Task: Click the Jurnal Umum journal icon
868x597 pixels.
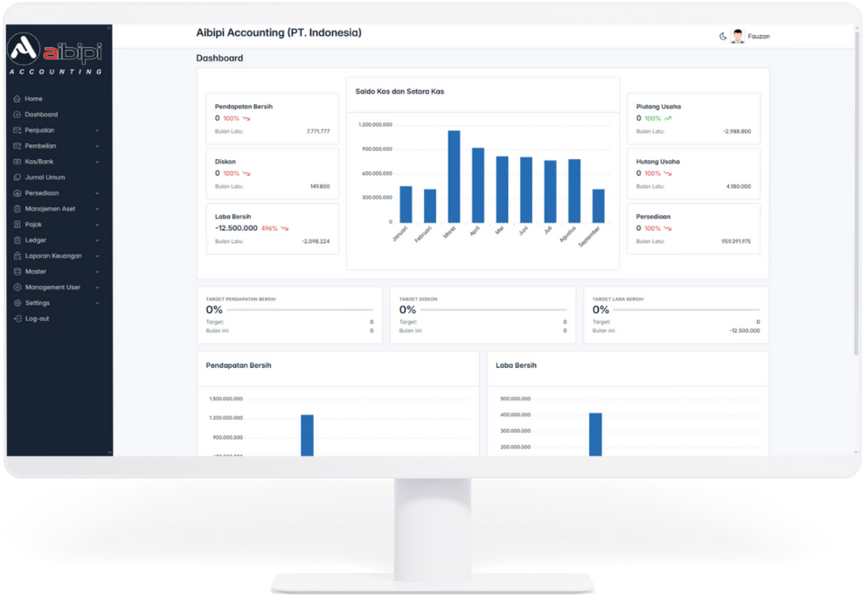Action: coord(17,177)
